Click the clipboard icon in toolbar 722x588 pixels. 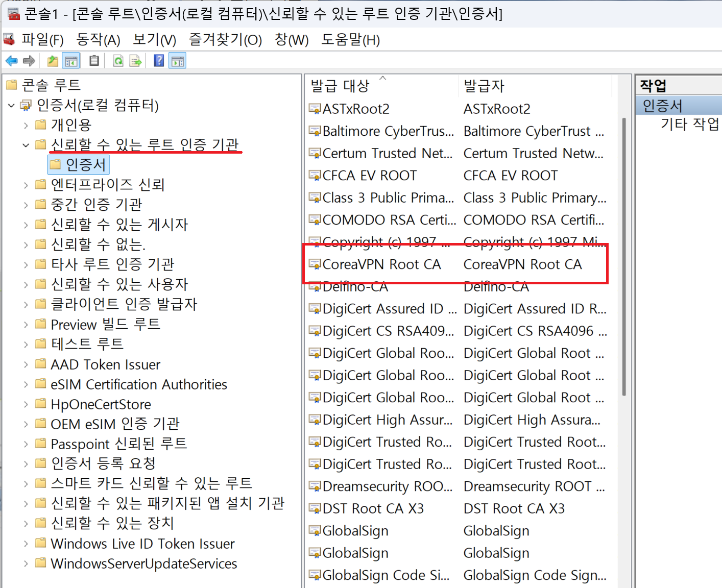click(x=94, y=61)
